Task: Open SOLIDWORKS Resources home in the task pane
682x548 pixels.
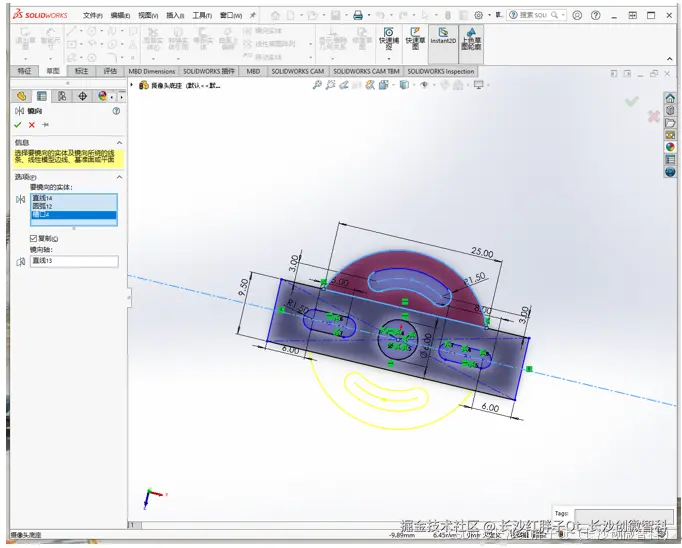Action: (670, 98)
